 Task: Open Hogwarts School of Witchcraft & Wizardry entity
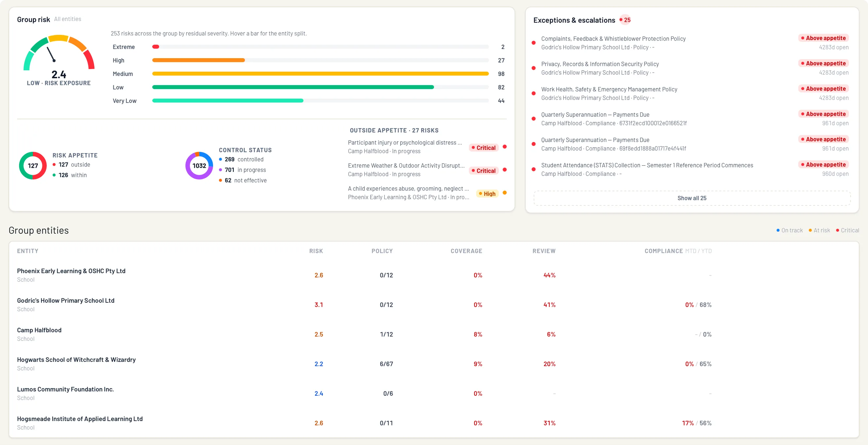434,364
